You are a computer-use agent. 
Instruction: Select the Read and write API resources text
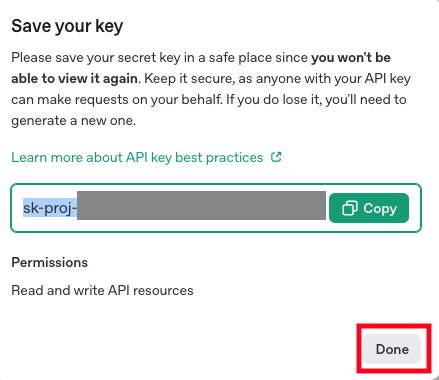102,290
